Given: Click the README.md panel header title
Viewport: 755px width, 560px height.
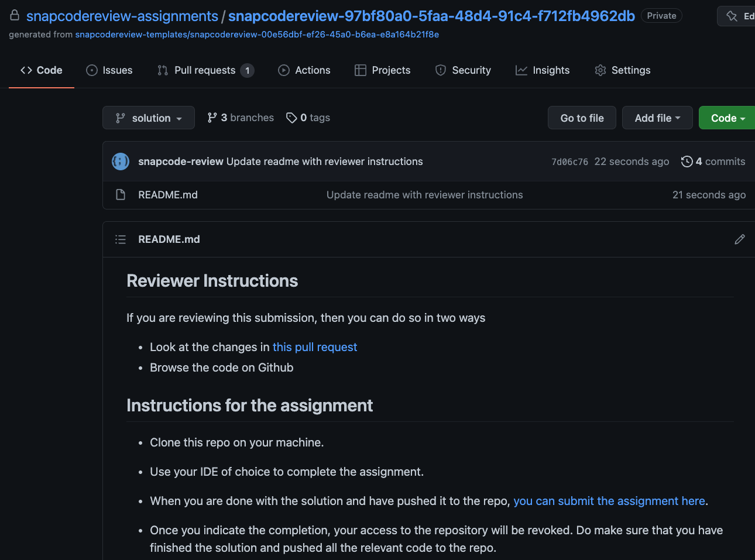Looking at the screenshot, I should click(x=169, y=239).
